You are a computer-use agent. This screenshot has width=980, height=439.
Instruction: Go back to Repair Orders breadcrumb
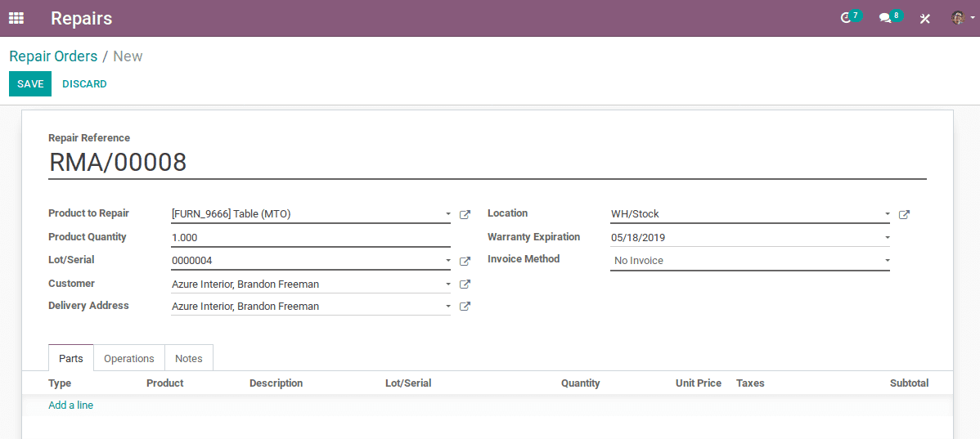53,56
